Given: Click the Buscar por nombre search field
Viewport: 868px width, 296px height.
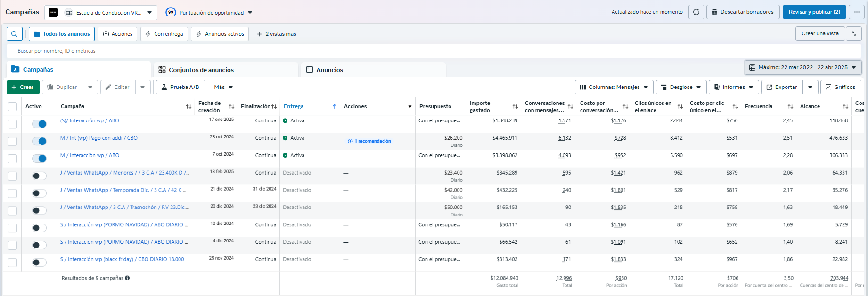Looking at the screenshot, I should click(x=434, y=51).
